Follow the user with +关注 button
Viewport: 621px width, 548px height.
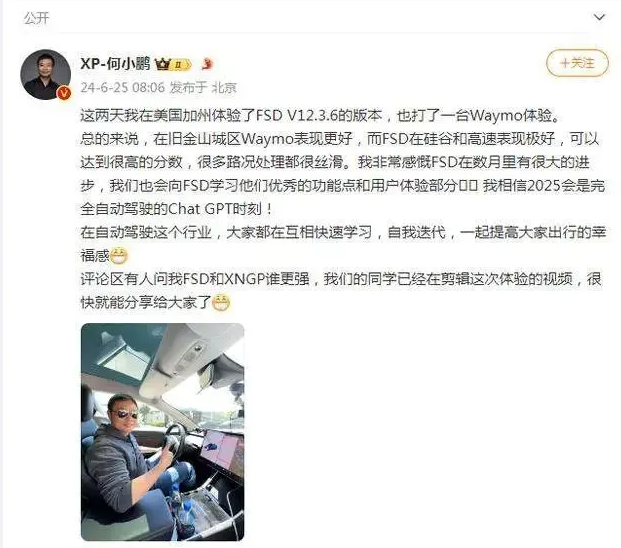pos(577,63)
